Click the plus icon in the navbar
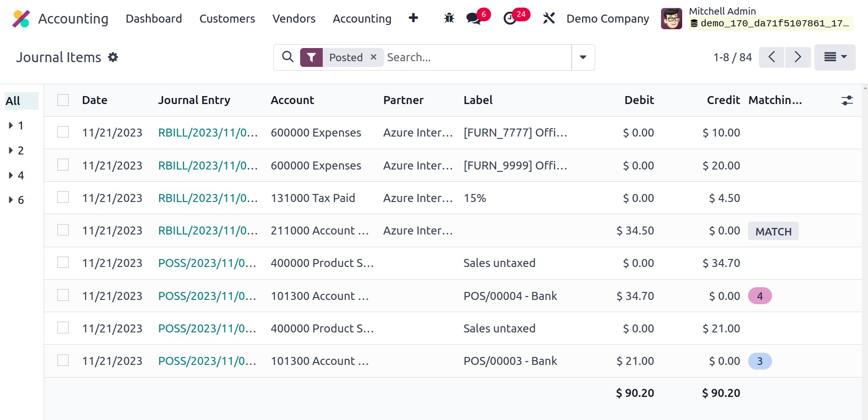This screenshot has width=868, height=420. (x=413, y=18)
